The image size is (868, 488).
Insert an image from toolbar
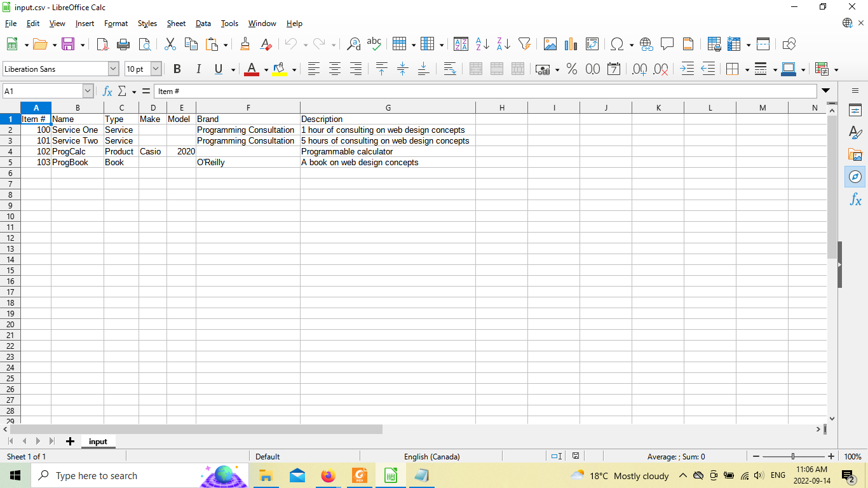pos(550,44)
